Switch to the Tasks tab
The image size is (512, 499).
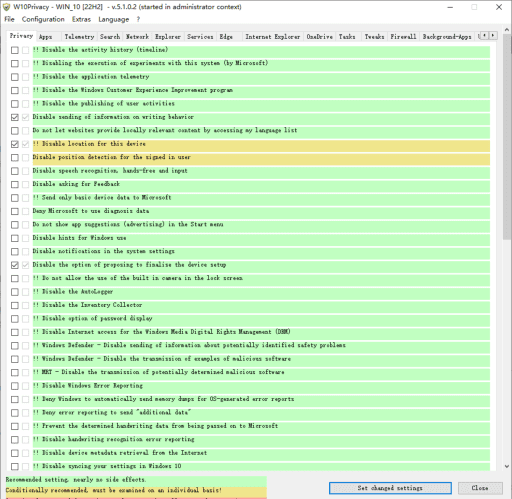pyautogui.click(x=347, y=37)
